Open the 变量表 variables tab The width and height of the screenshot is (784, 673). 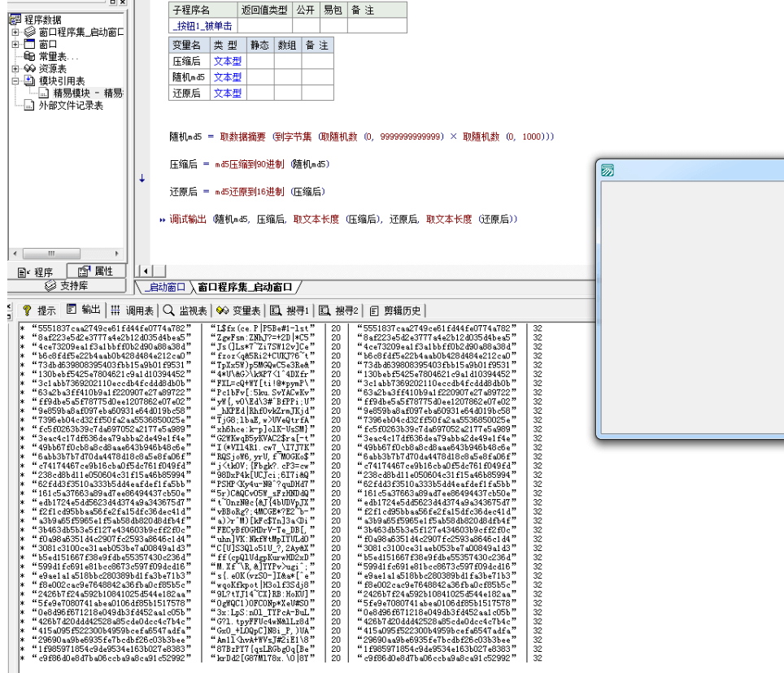pyautogui.click(x=238, y=310)
